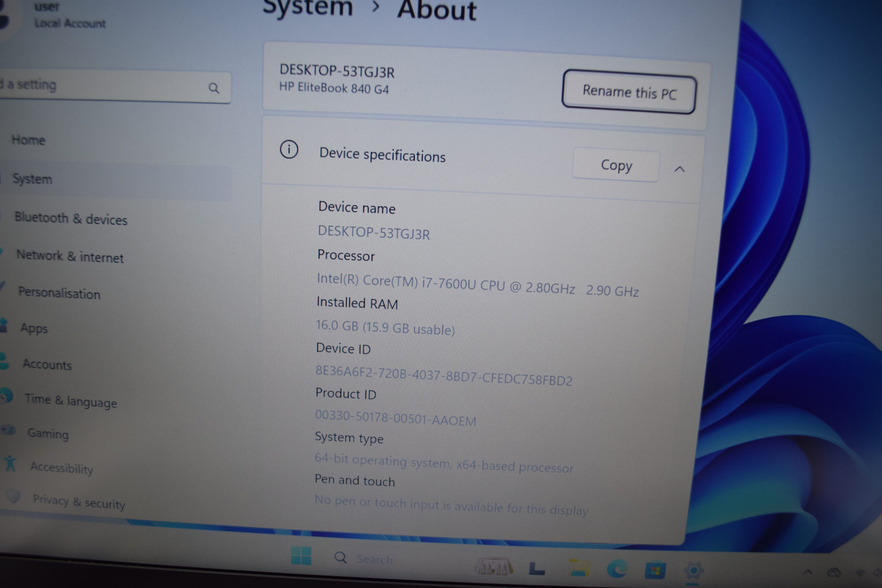Open Privacy & security settings
The width and height of the screenshot is (882, 588).
79,502
